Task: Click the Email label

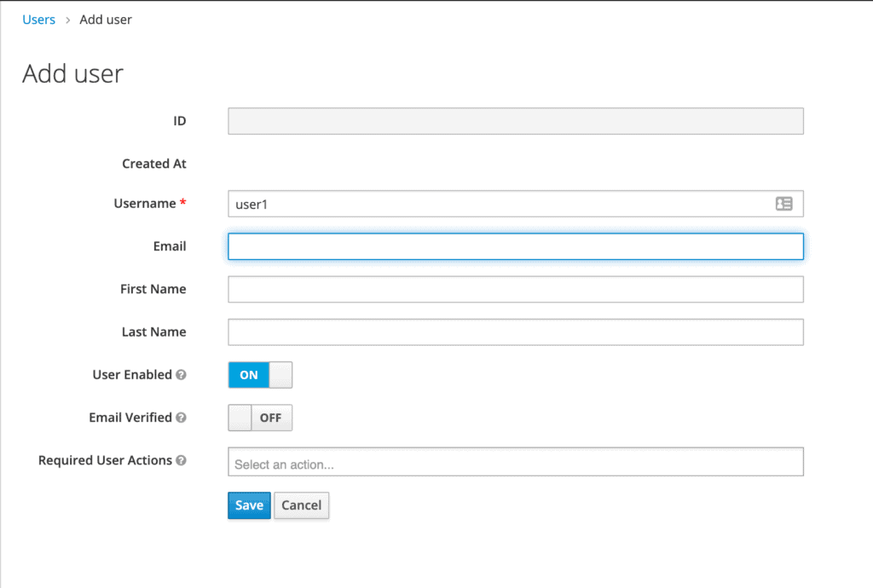Action: [x=170, y=246]
